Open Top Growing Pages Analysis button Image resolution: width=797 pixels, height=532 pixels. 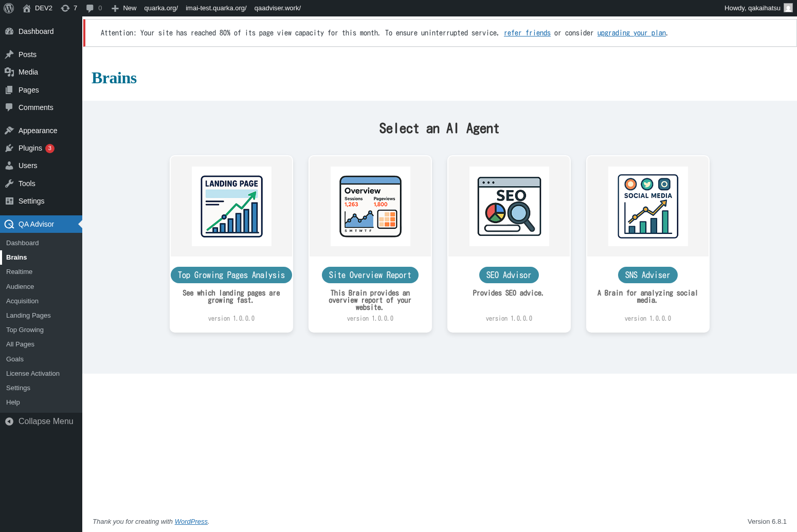[231, 275]
